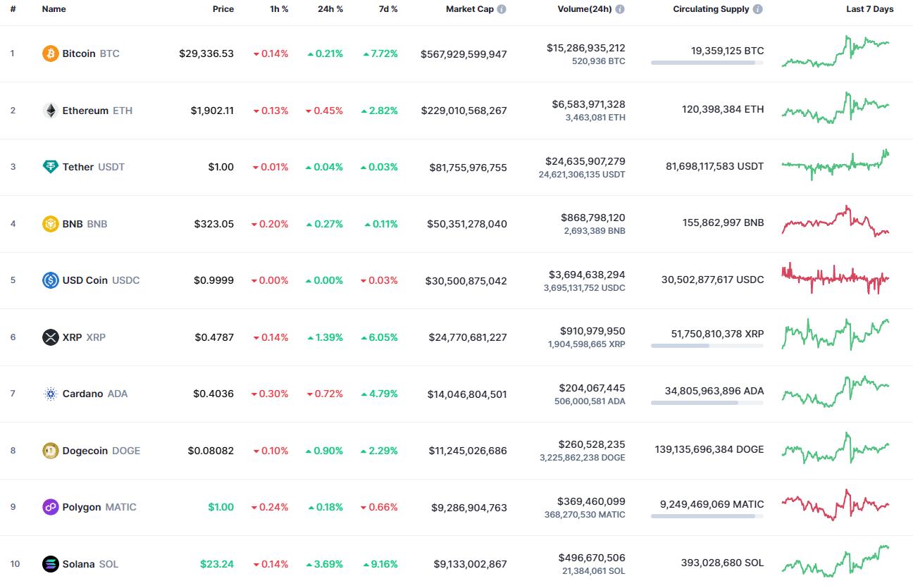913x588 pixels.
Task: Click Ethereum's 7-day sparkline chart
Action: (x=836, y=109)
